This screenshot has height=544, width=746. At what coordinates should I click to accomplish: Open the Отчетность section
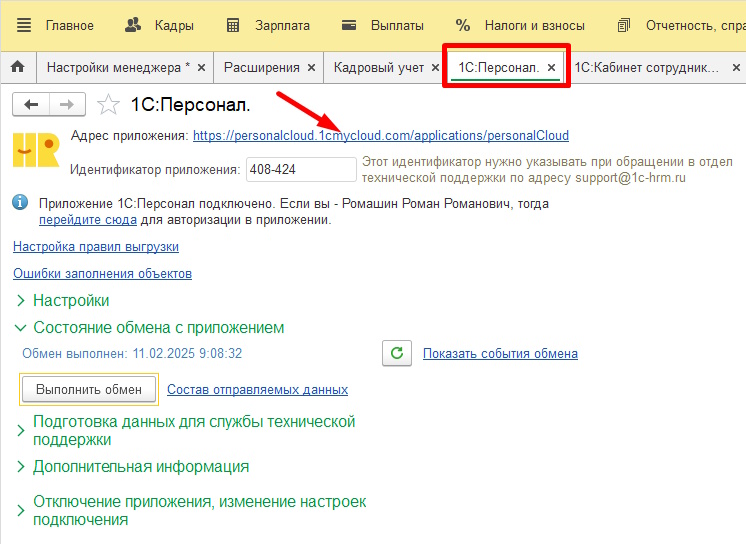[696, 25]
